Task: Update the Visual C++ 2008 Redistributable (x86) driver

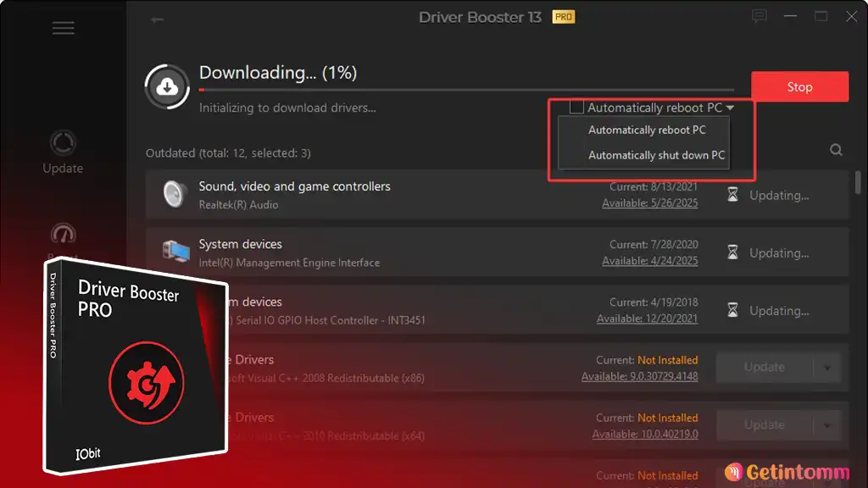Action: (764, 368)
